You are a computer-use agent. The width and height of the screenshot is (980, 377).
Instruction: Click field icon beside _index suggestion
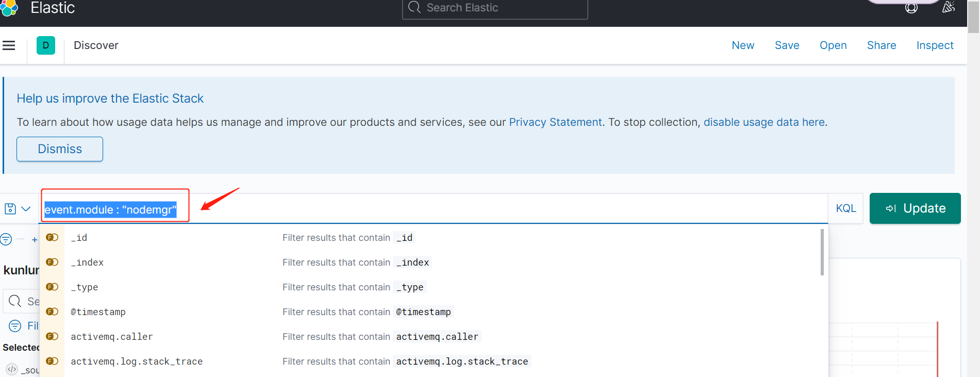pyautogui.click(x=52, y=262)
